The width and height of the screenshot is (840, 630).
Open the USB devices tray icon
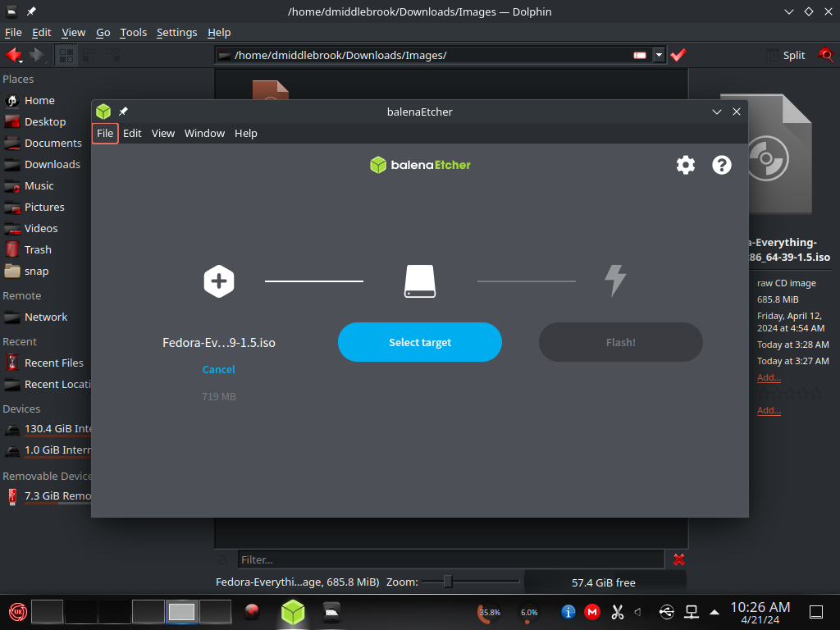[666, 612]
